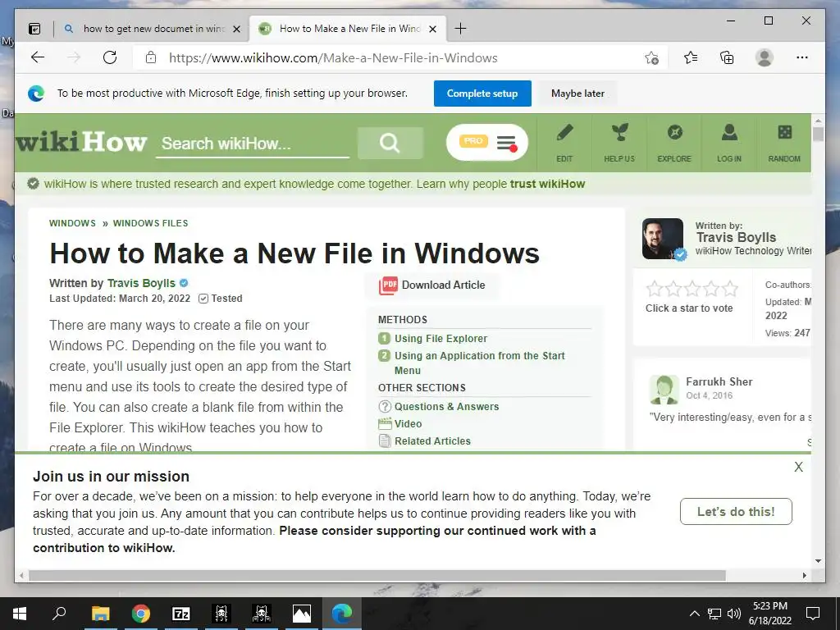Jump to Using File Explorer method
This screenshot has height=630, width=840.
pyautogui.click(x=441, y=339)
